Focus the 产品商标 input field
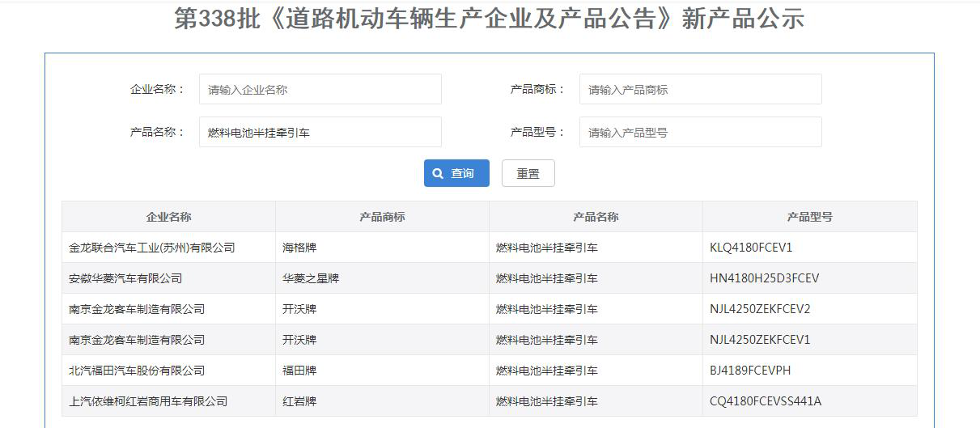This screenshot has width=980, height=428. (x=701, y=89)
